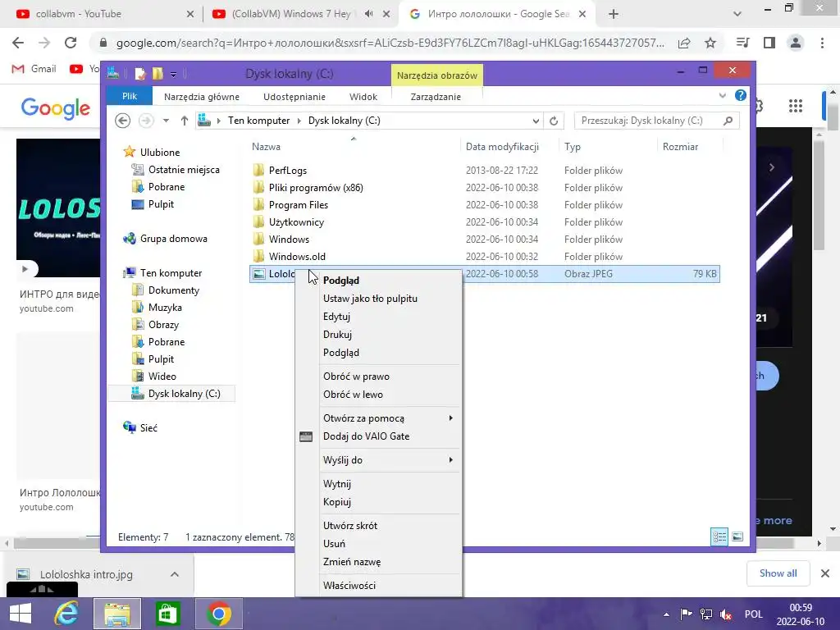Image resolution: width=840 pixels, height=630 pixels.
Task: Expand 'Wyślij do' submenu
Action: 450,459
